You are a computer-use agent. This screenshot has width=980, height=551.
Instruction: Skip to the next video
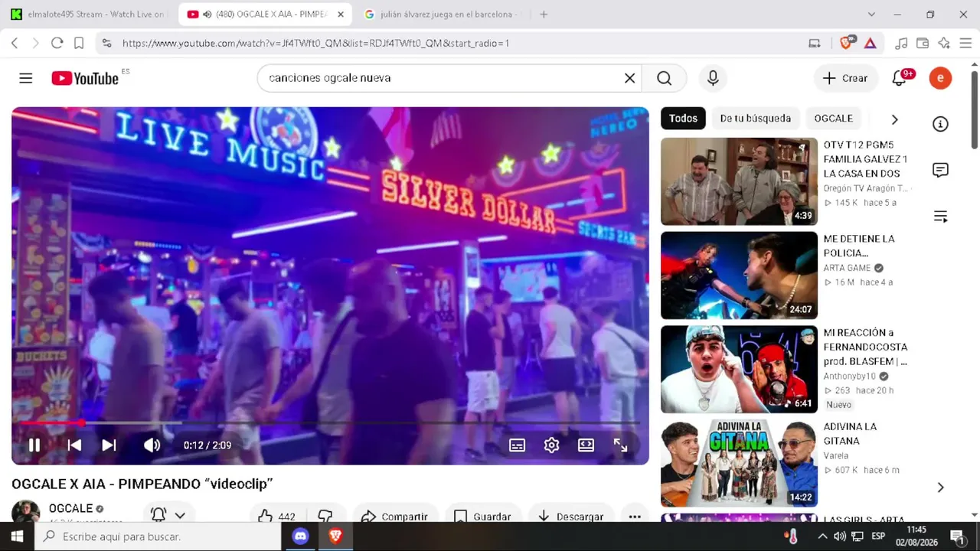[109, 445]
